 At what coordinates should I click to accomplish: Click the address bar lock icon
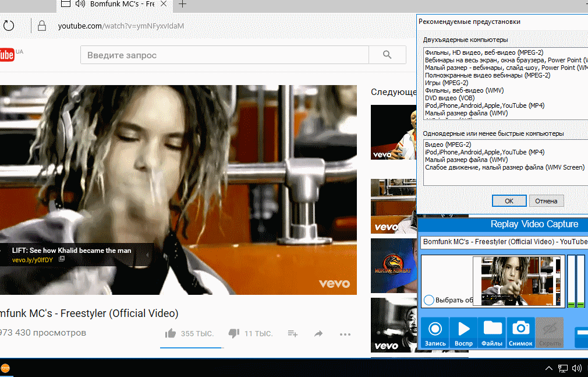pyautogui.click(x=42, y=26)
